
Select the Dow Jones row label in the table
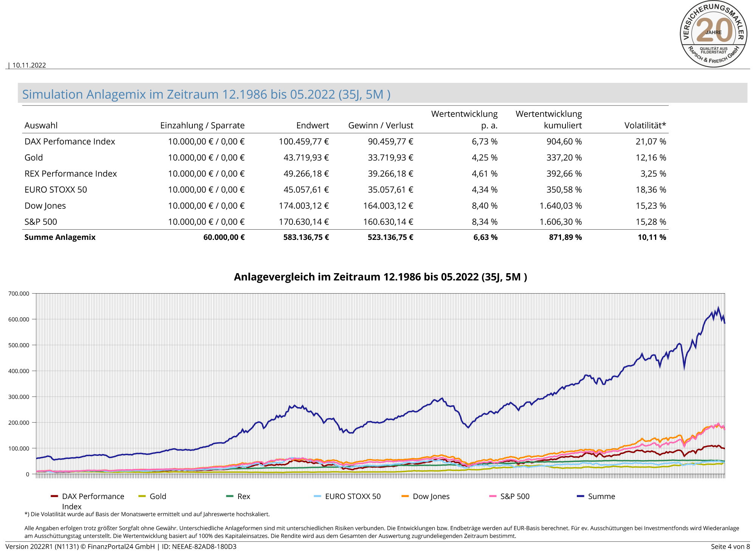(x=45, y=206)
